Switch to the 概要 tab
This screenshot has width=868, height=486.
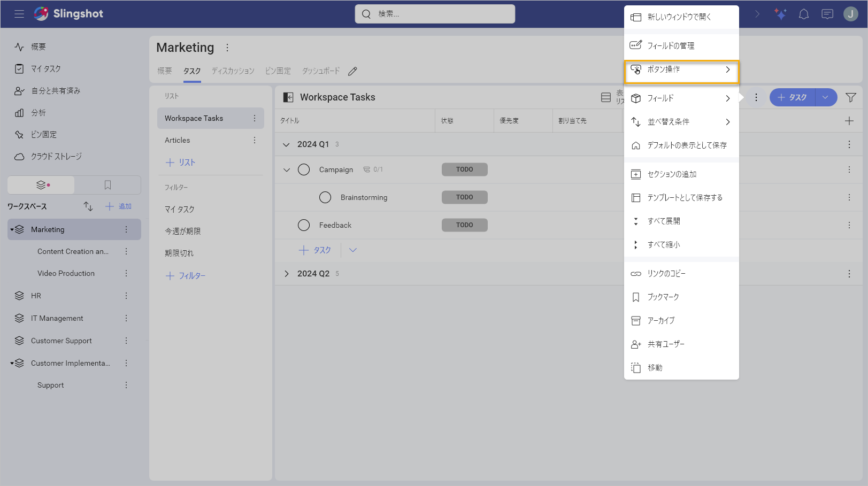[x=165, y=71]
